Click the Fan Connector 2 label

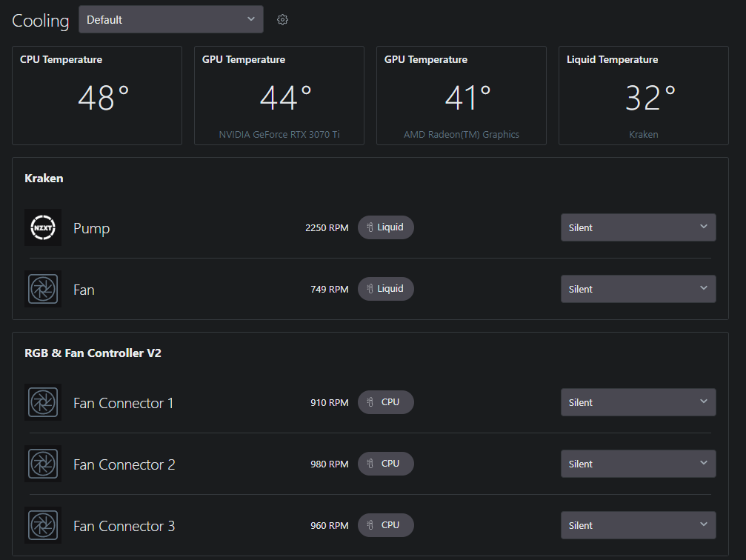pyautogui.click(x=124, y=464)
